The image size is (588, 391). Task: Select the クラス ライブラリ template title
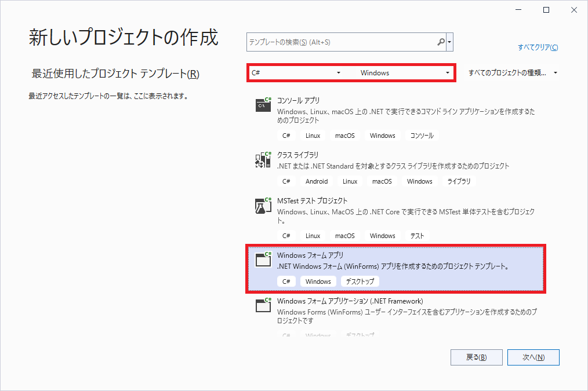[x=297, y=155]
